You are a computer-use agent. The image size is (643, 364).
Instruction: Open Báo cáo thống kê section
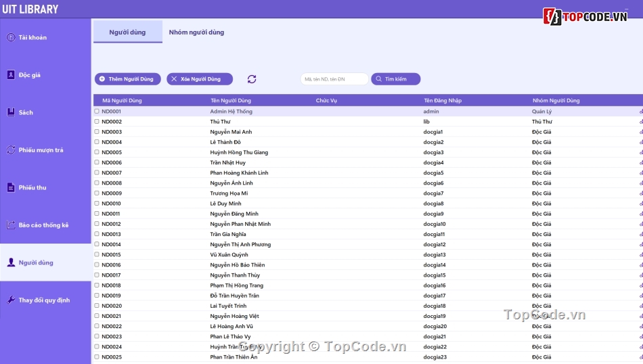43,225
